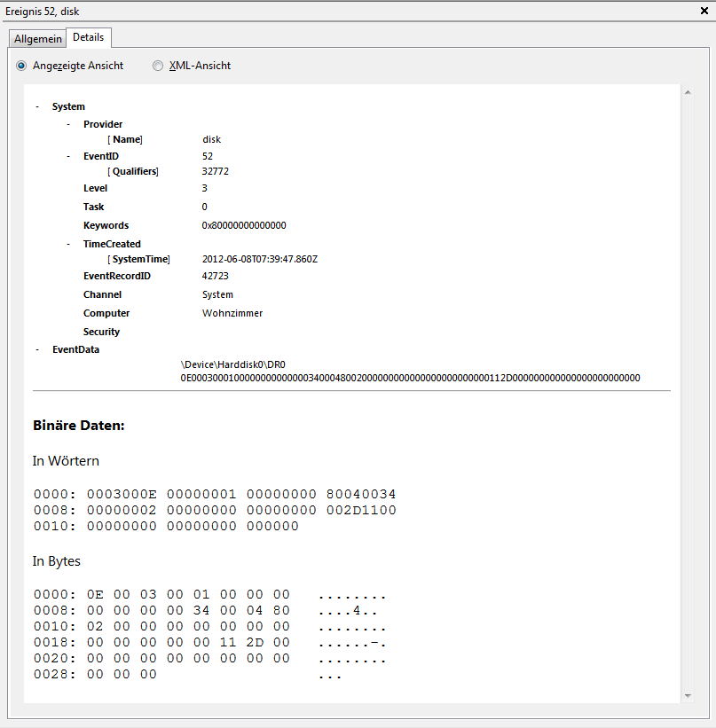Collapse the EventData node
716x728 pixels.
tap(37, 349)
